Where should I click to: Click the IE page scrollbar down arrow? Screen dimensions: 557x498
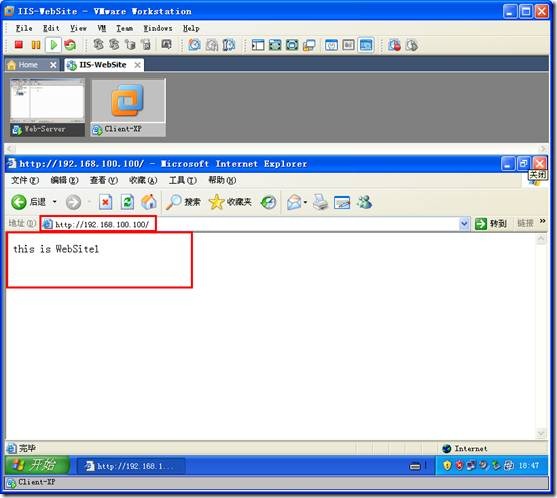coord(541,434)
